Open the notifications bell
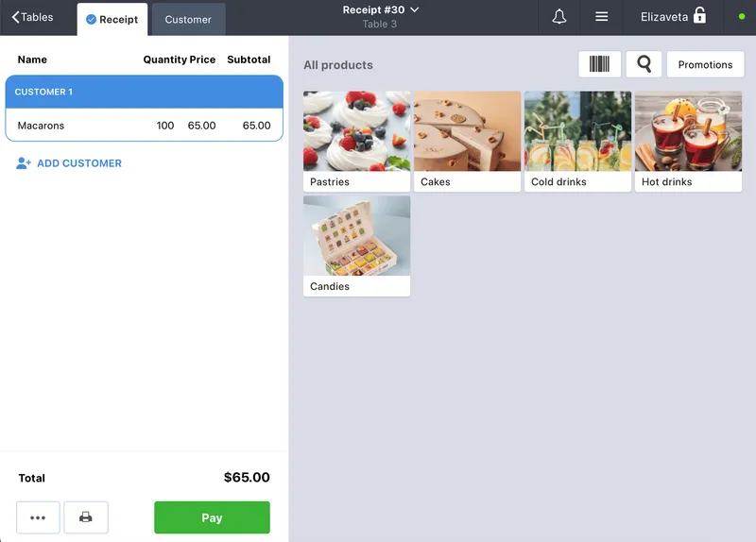The width and height of the screenshot is (756, 542). point(558,17)
